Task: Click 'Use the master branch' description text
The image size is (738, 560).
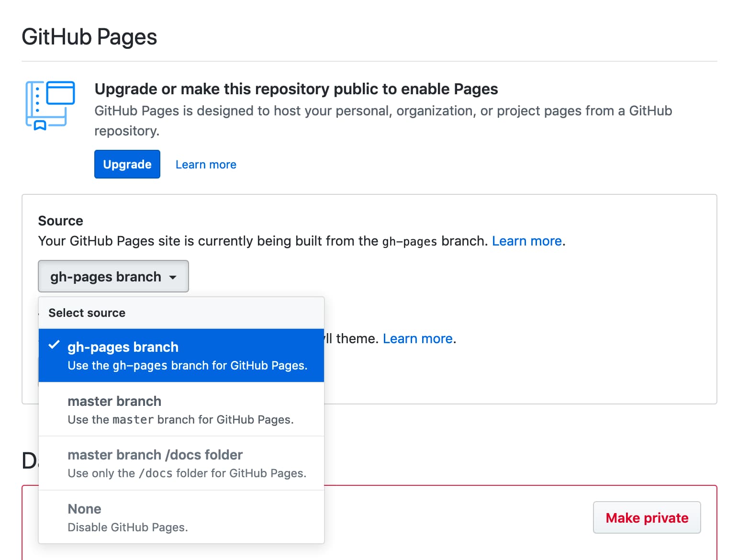Action: tap(180, 420)
